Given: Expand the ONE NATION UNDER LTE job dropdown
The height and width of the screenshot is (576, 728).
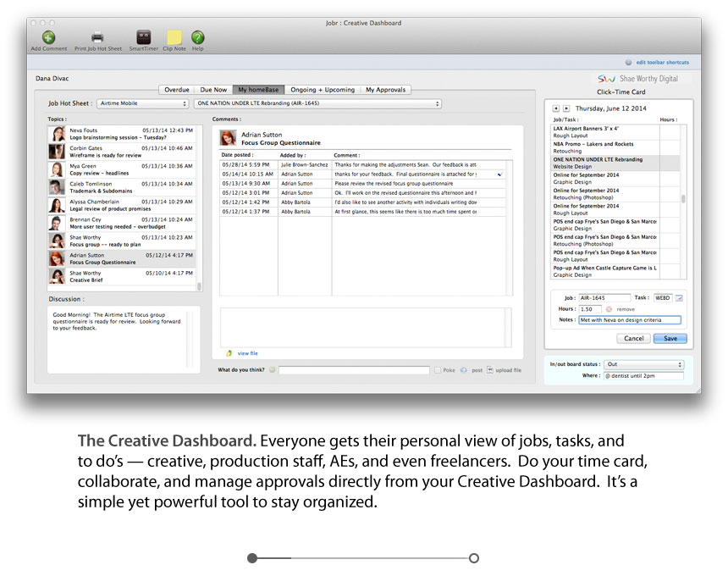Looking at the screenshot, I should 317,103.
